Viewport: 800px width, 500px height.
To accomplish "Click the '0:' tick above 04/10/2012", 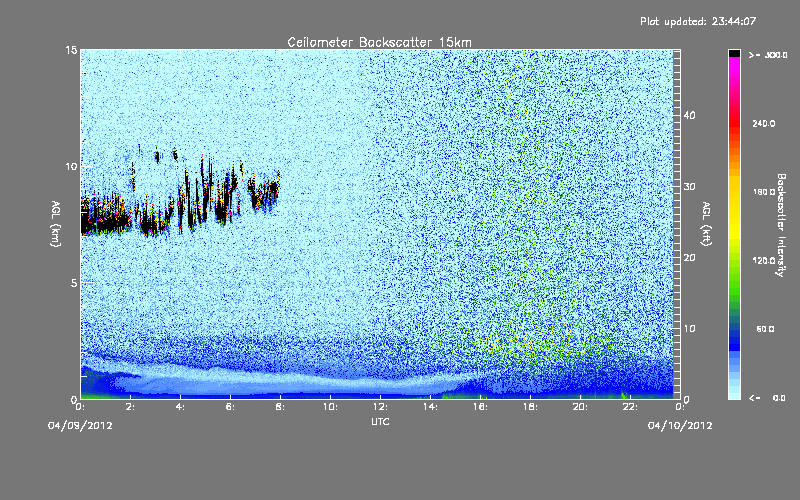I will [680, 407].
